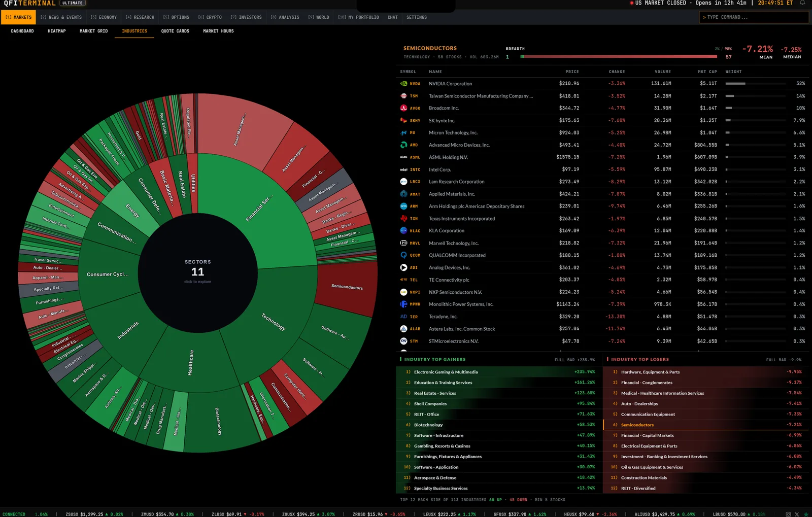Click the green star icon in status bar
The image size is (812, 517).
tap(806, 514)
